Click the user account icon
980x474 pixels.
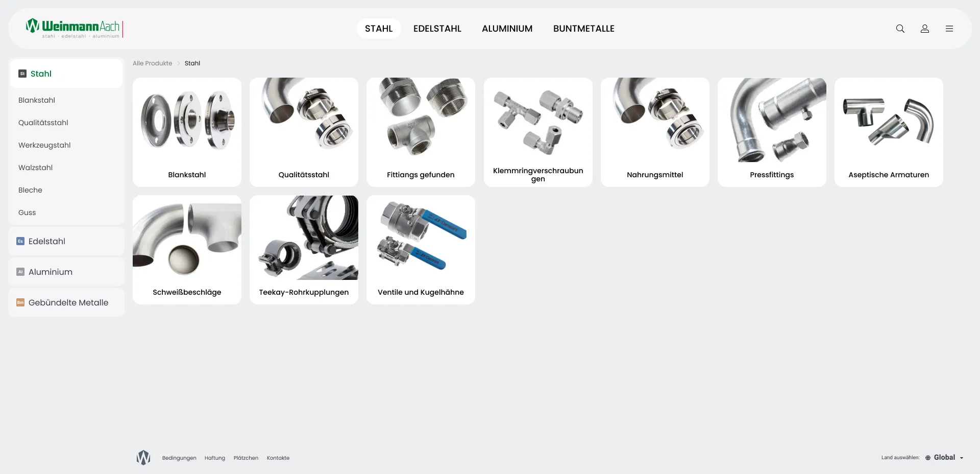[925, 29]
